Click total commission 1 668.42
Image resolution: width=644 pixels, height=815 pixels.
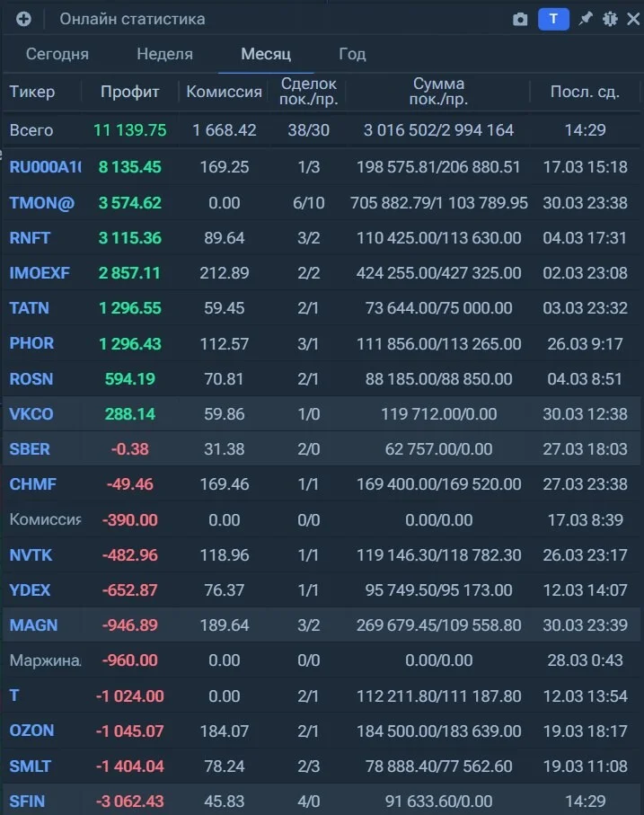pos(224,130)
